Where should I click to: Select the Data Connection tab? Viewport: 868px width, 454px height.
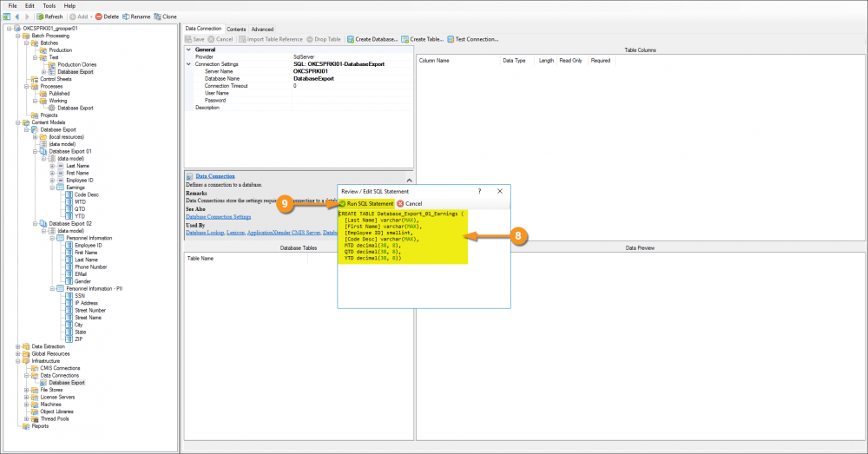pos(204,29)
